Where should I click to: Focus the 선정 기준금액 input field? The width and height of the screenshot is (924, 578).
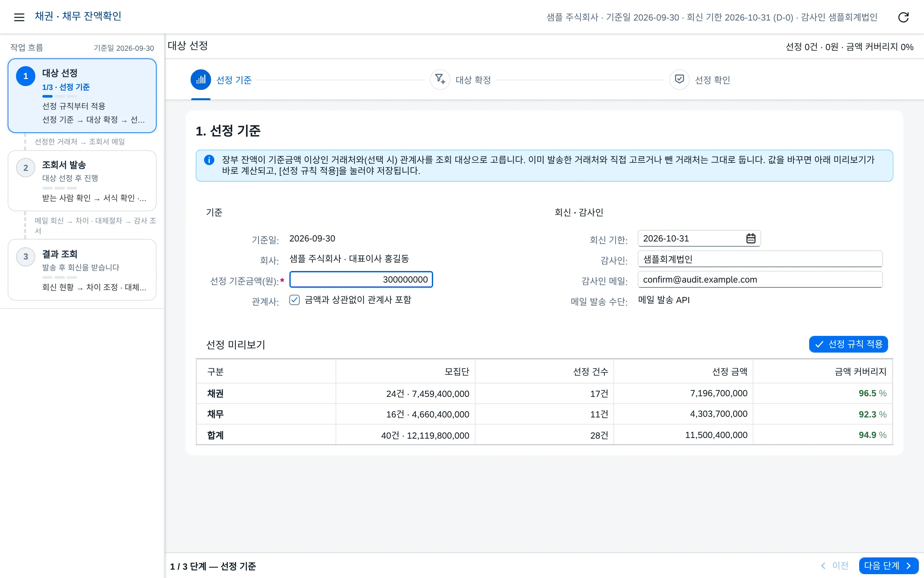[x=361, y=279]
